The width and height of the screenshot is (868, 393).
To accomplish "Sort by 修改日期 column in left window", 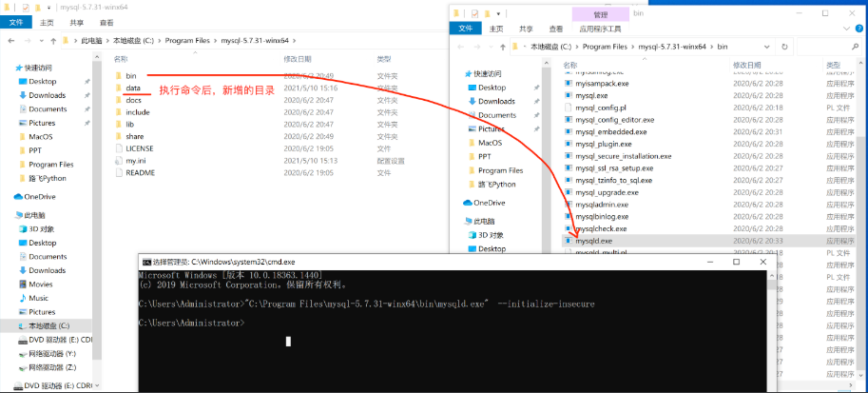I will pyautogui.click(x=298, y=59).
